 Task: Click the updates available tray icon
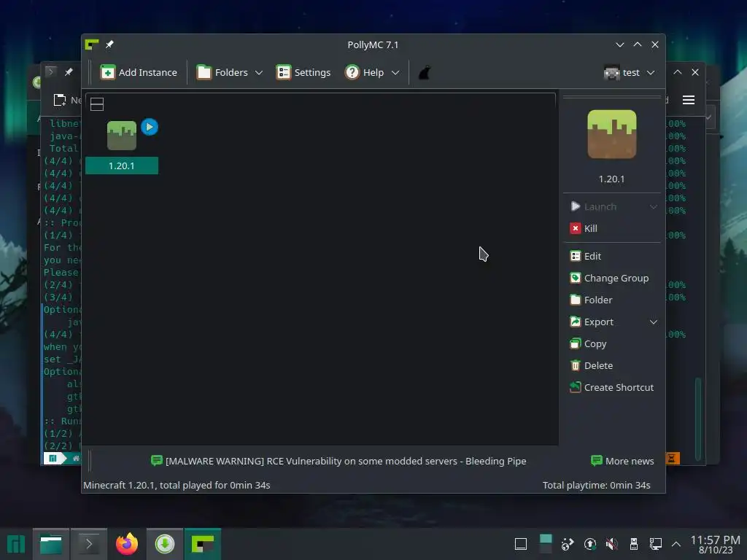click(589, 544)
